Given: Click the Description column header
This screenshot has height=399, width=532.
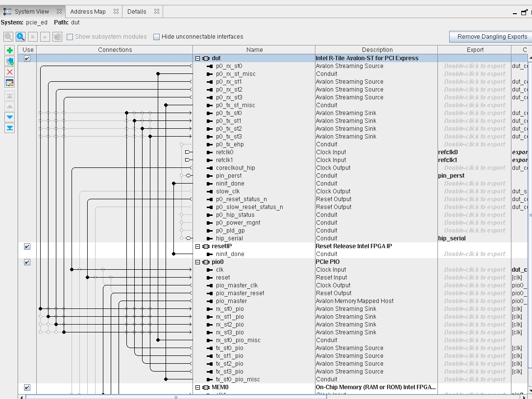Looking at the screenshot, I should point(377,49).
